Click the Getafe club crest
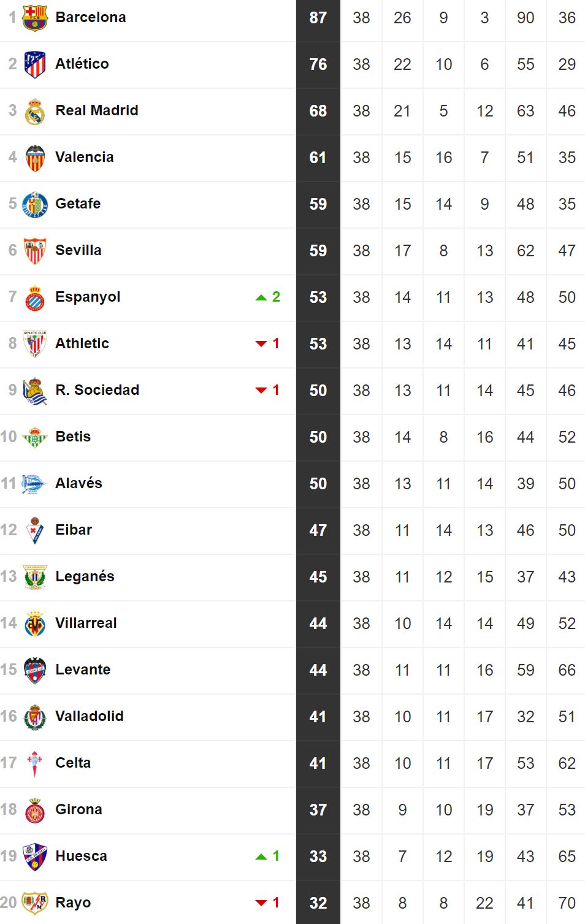The image size is (585, 924). [x=35, y=205]
